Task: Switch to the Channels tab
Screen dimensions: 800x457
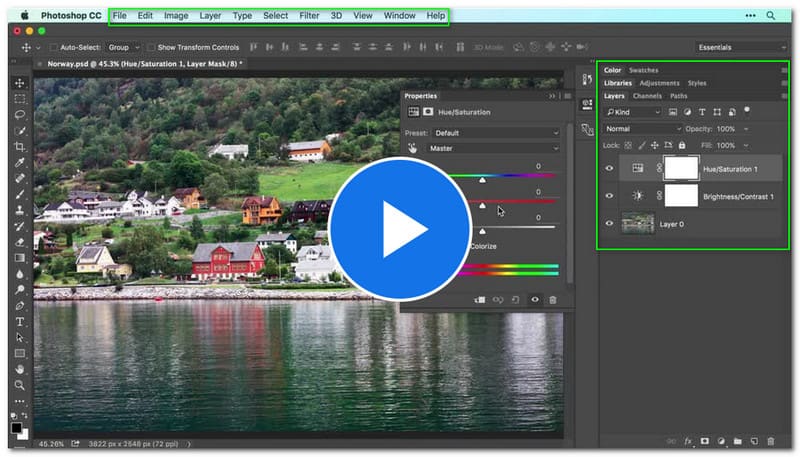Action: [647, 96]
